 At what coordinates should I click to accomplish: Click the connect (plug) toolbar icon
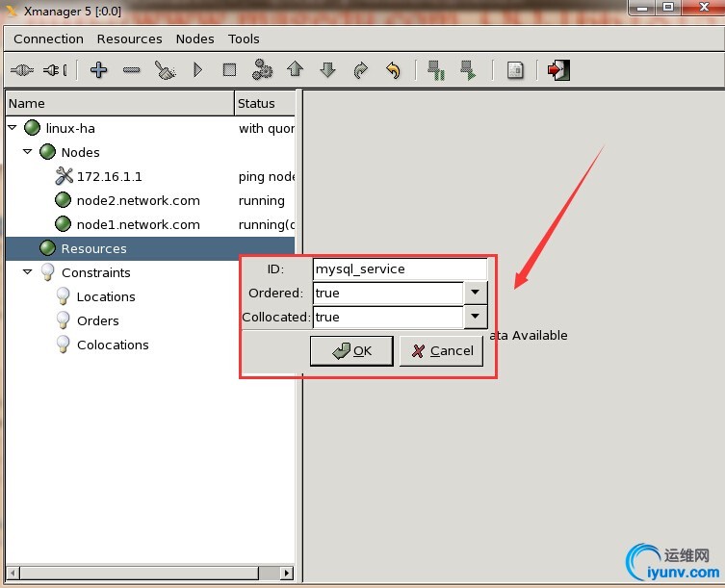tap(22, 70)
